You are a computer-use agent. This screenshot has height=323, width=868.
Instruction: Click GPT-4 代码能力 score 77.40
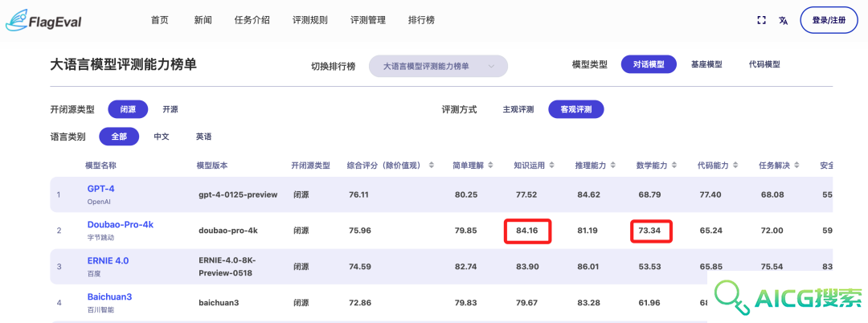(710, 194)
